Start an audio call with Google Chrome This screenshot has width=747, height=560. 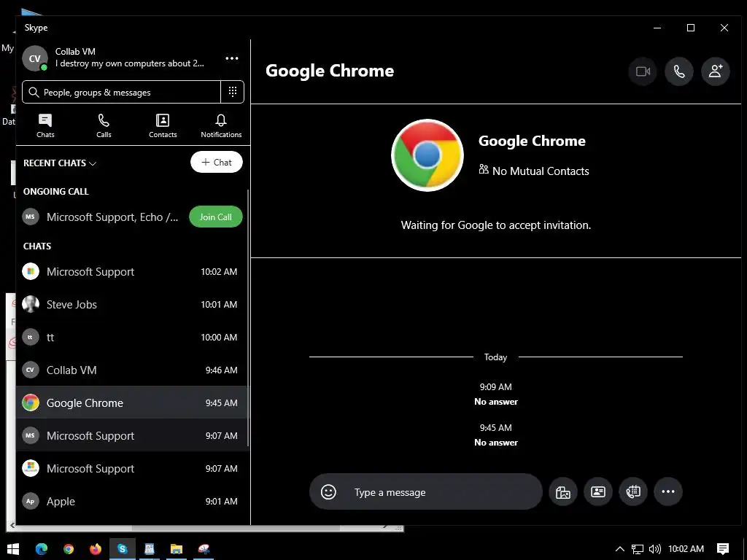679,71
